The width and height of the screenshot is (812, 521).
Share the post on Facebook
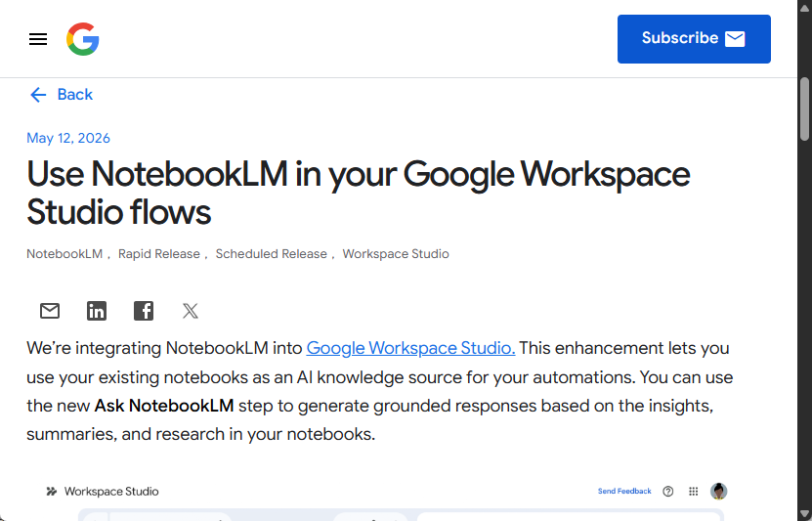coord(144,311)
